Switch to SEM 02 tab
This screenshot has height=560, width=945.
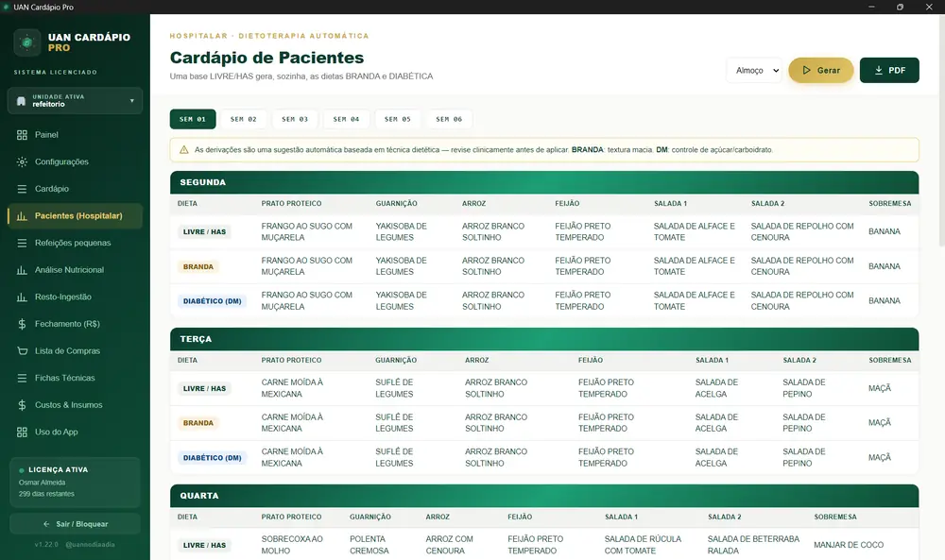click(244, 119)
